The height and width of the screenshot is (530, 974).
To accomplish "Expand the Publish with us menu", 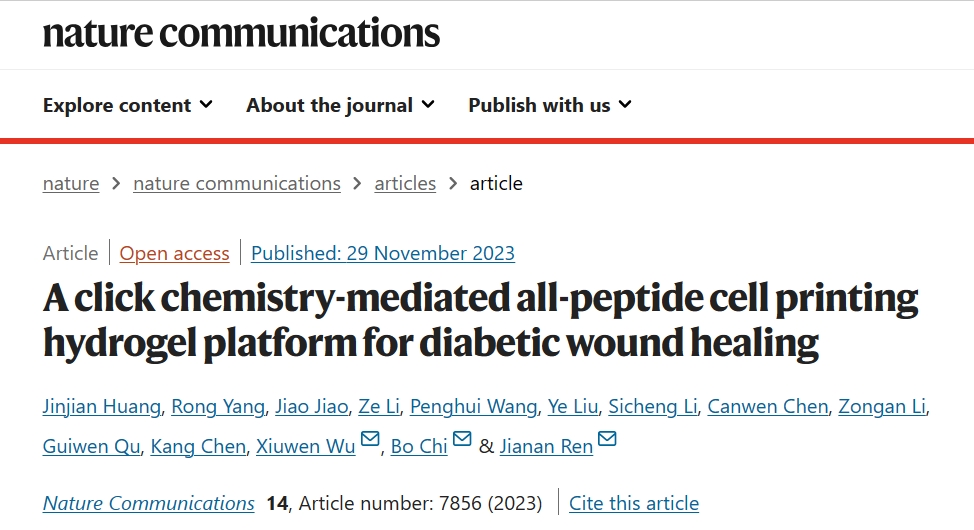I will pyautogui.click(x=550, y=105).
